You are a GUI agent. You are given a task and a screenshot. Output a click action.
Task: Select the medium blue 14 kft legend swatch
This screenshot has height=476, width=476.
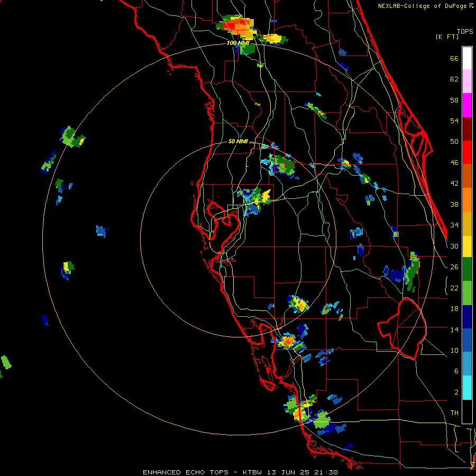[467, 340]
